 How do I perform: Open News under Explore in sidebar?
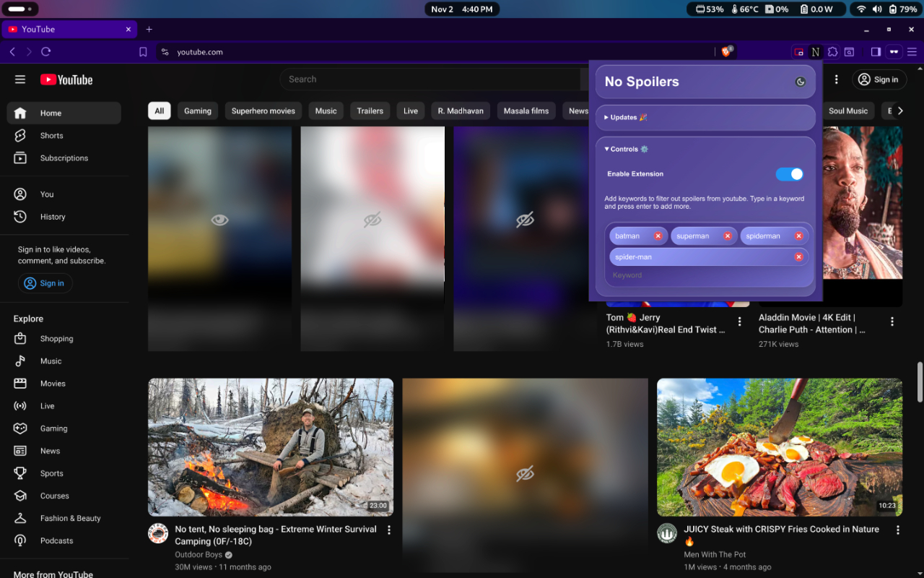(64, 451)
